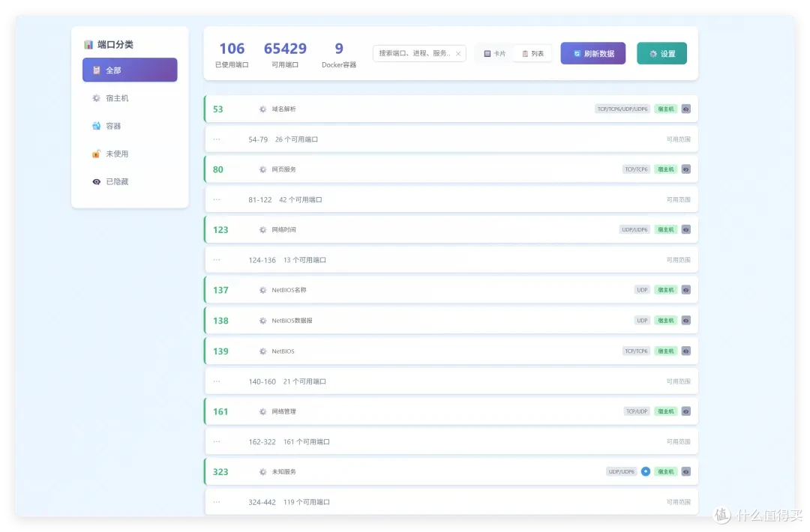Image resolution: width=810 pixels, height=532 pixels.
Task: Click gear icon in port 53 row
Action: click(x=263, y=109)
